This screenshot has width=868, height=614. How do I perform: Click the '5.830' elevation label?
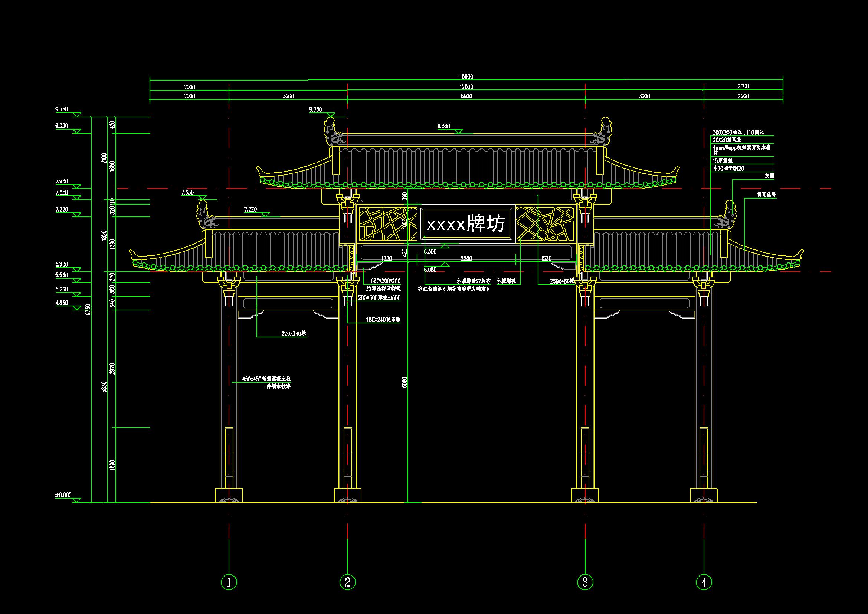click(62, 264)
